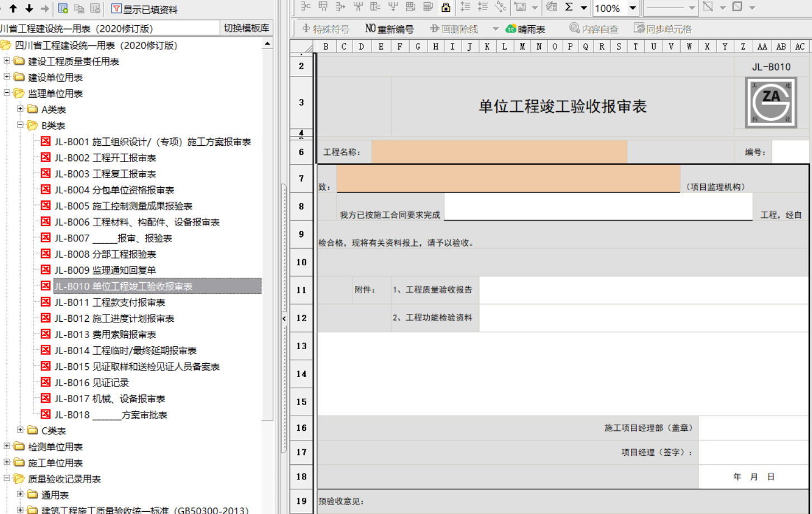Click the outer border box icon

737,7
